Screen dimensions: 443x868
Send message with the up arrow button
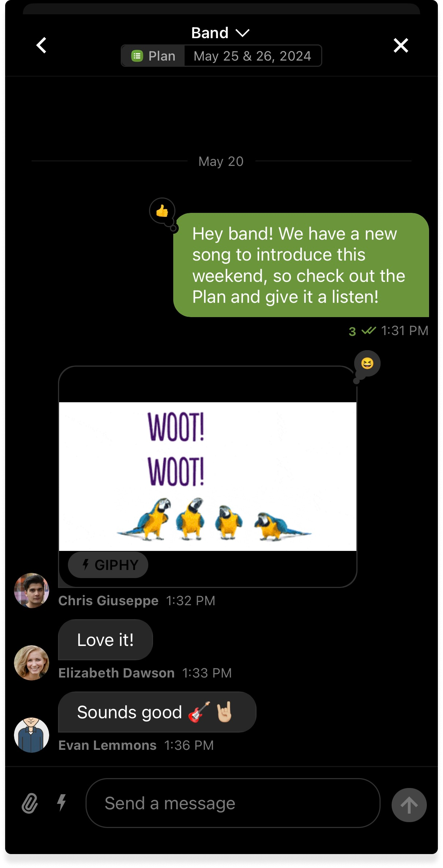[x=409, y=805]
